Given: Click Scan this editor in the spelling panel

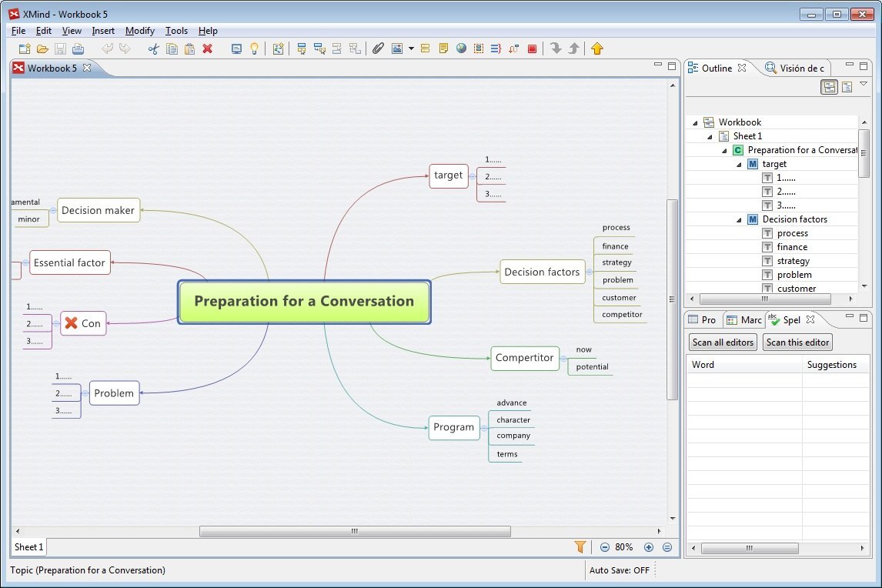Looking at the screenshot, I should 797,342.
